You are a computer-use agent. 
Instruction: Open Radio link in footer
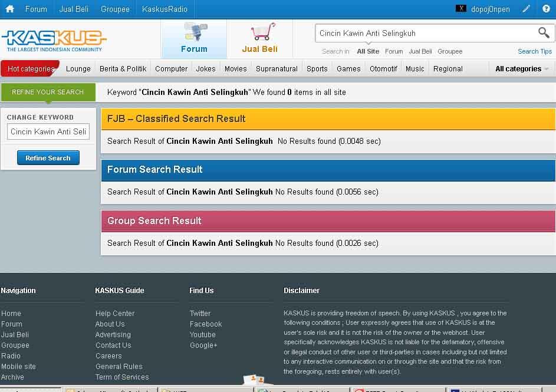11,356
